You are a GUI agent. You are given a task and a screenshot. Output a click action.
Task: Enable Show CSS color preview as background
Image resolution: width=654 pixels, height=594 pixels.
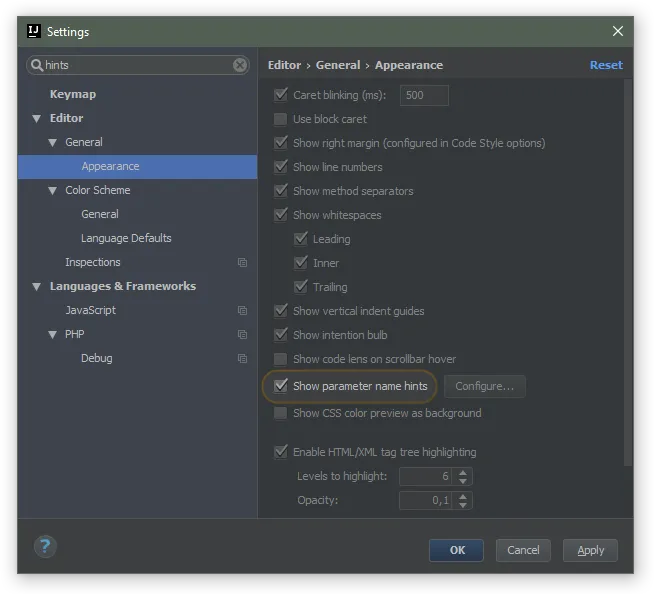(x=281, y=413)
